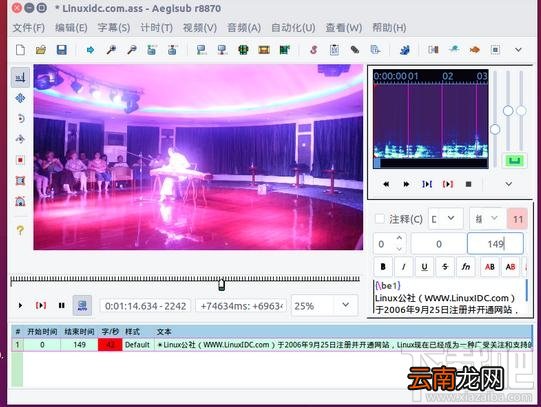Open the 计时(T) menu

pyautogui.click(x=156, y=28)
